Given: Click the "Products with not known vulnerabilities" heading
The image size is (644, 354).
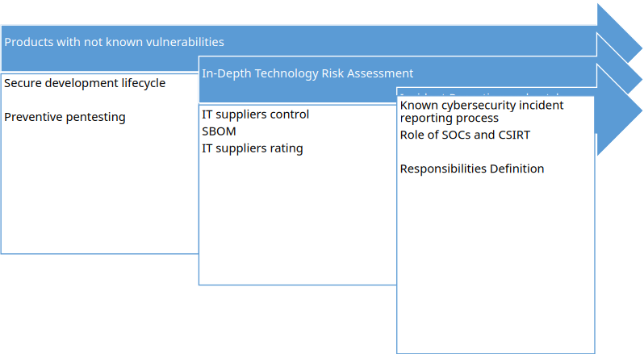Looking at the screenshot, I should (x=115, y=42).
